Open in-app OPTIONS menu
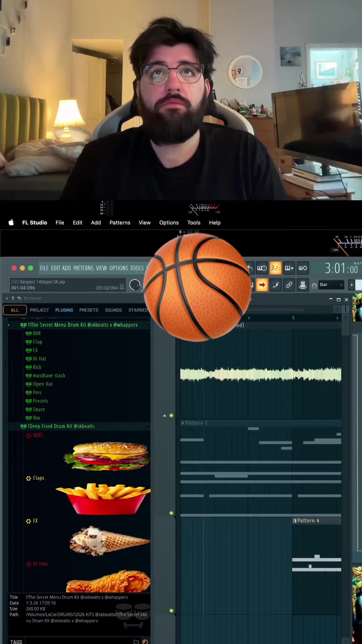 pyautogui.click(x=119, y=268)
